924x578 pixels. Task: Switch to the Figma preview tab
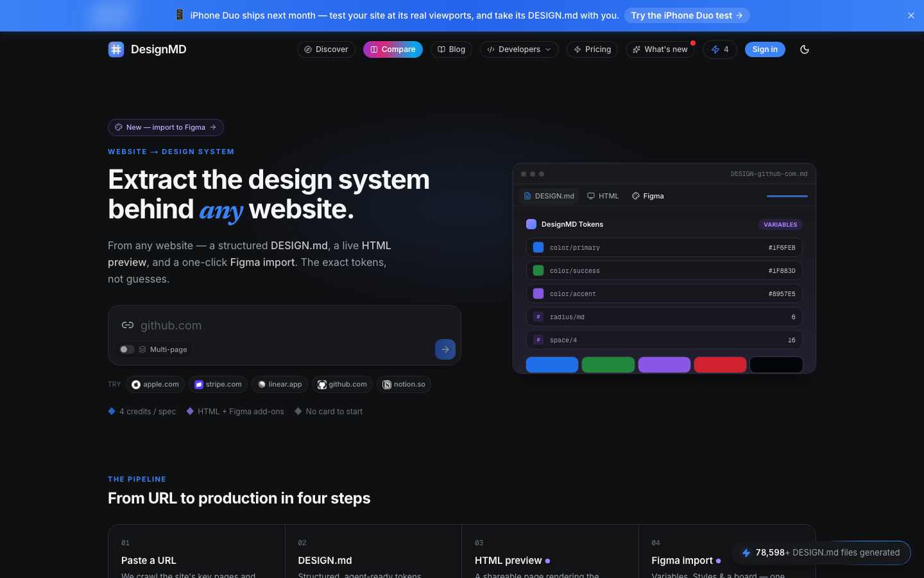pyautogui.click(x=648, y=196)
